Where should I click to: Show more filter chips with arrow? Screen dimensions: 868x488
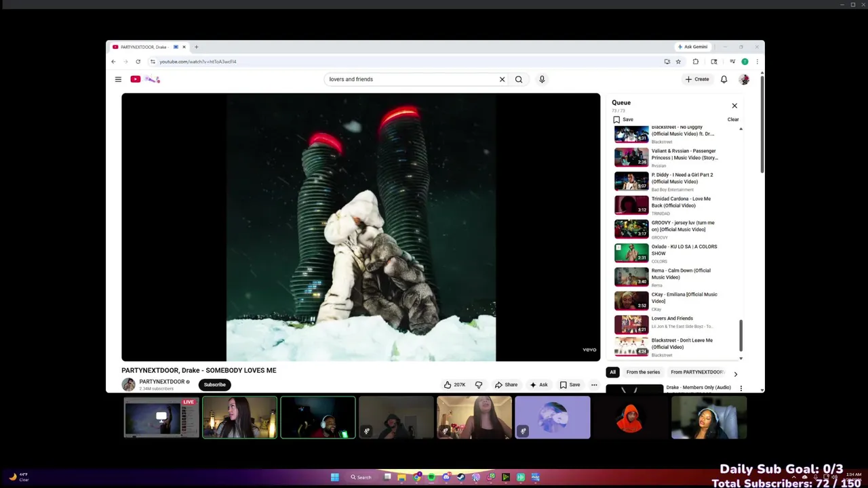coord(735,373)
